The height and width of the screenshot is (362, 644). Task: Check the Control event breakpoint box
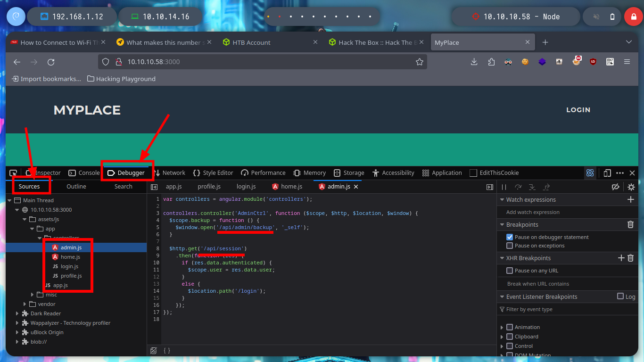(x=510, y=346)
